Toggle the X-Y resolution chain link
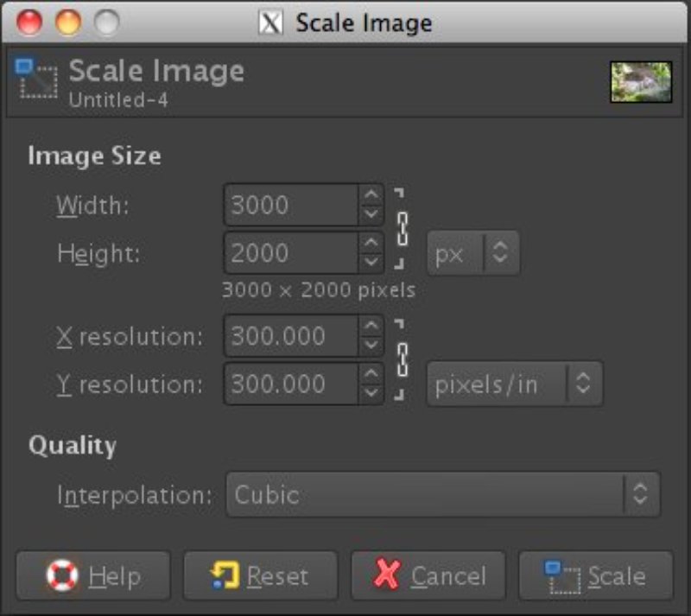 (x=401, y=359)
